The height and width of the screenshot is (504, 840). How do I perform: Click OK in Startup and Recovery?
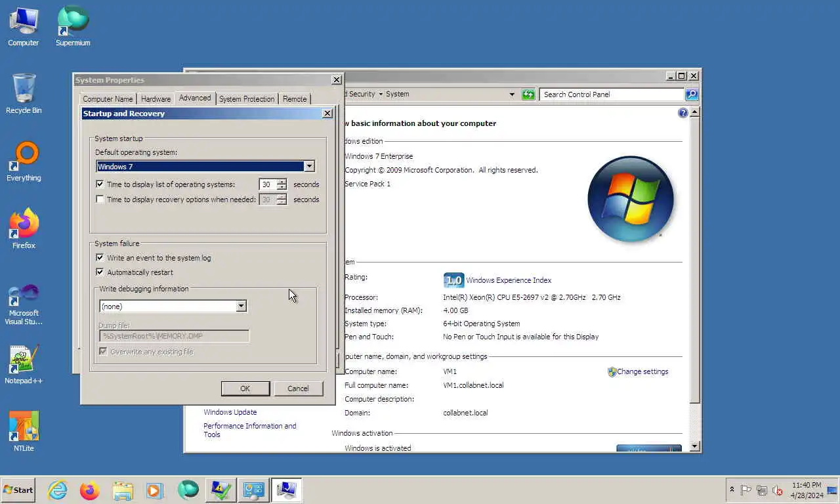point(245,388)
